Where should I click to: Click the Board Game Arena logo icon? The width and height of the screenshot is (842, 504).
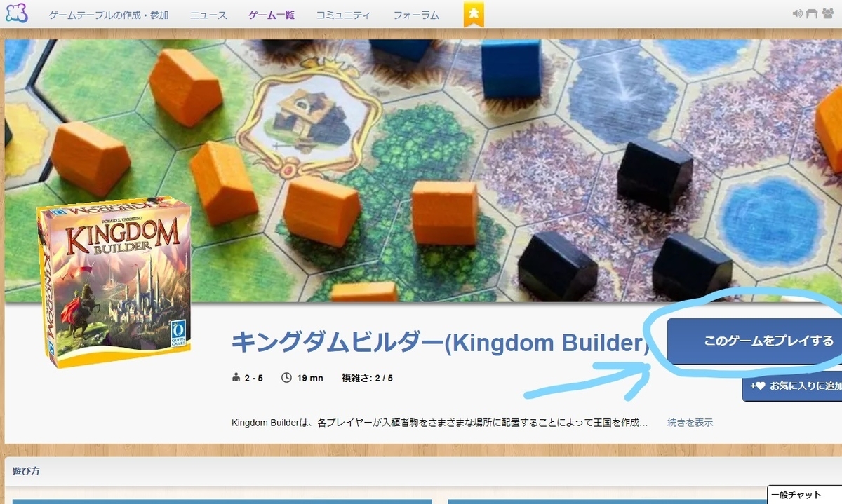[x=16, y=13]
